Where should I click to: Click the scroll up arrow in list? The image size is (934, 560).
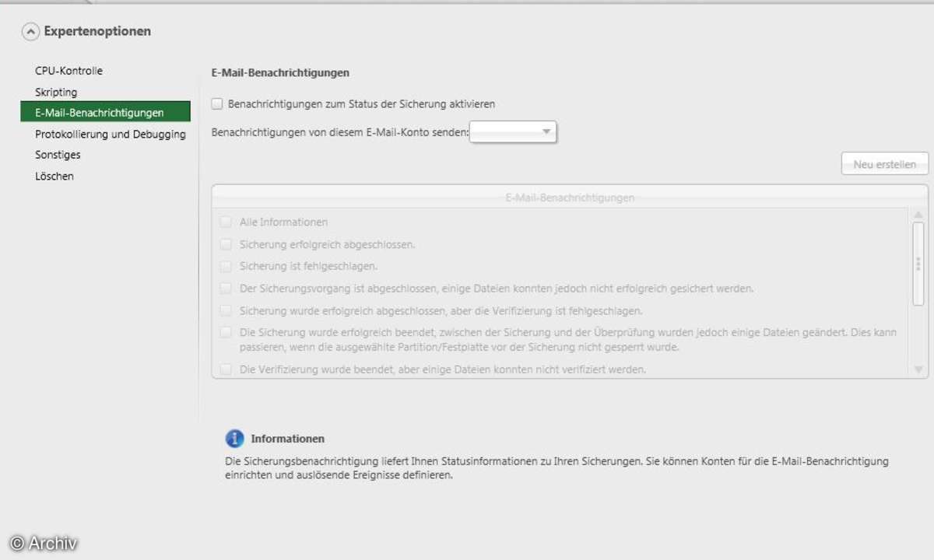coord(918,215)
